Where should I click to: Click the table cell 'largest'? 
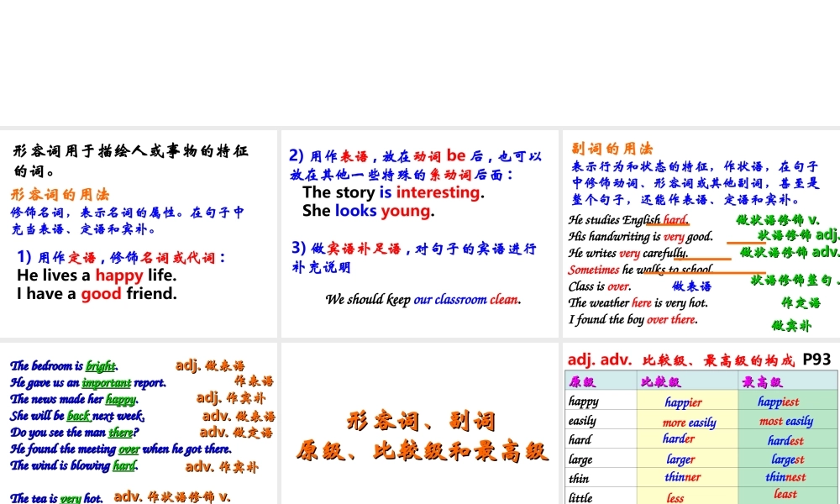point(788,459)
